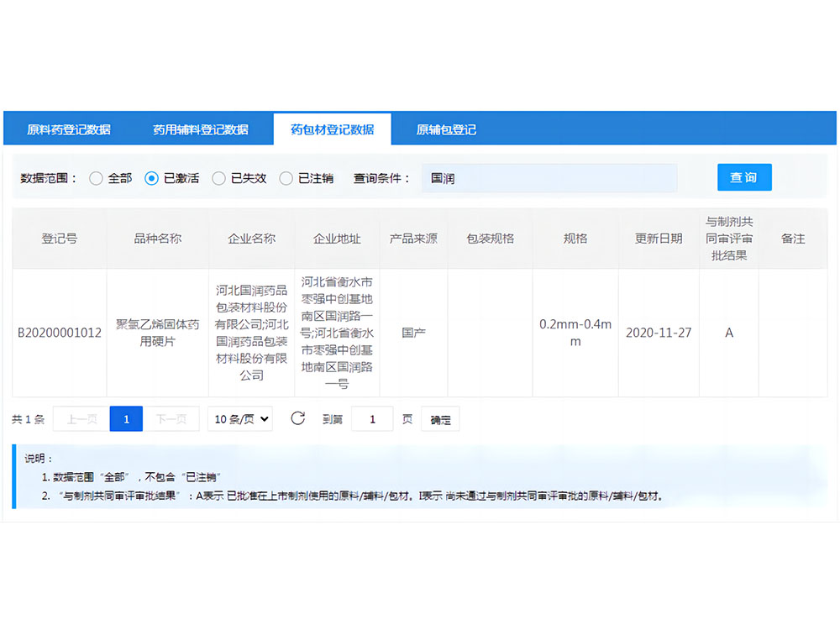Viewport: 840px width, 630px height.
Task: Click the refresh icon in the pagination bar
Action: tap(298, 418)
